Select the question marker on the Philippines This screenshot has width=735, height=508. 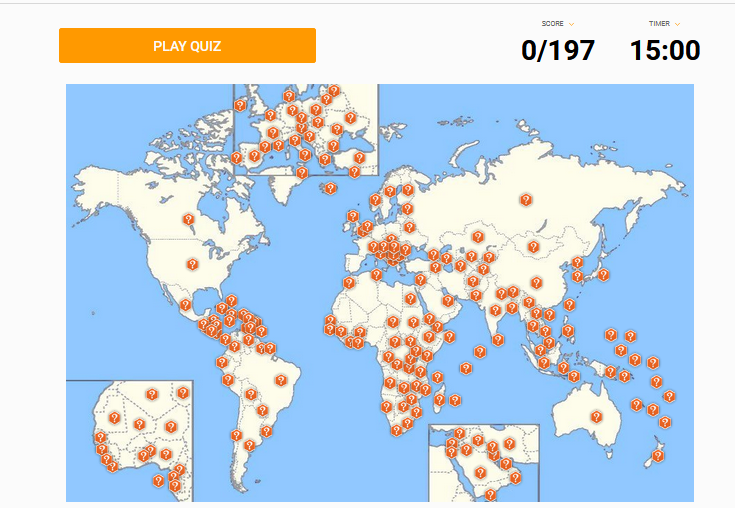coord(568,331)
